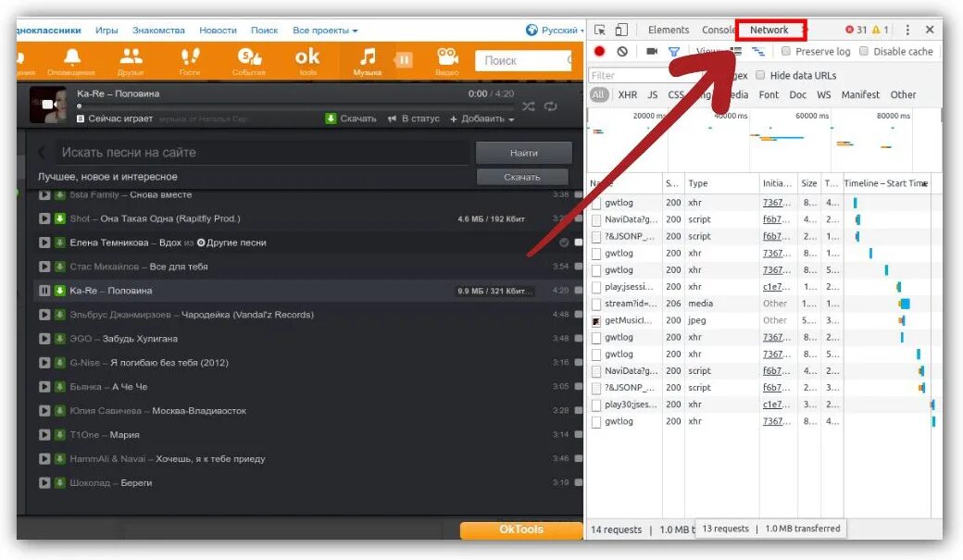The height and width of the screenshot is (560, 963).
Task: Download Ka-Re – Половина from the list
Action: point(59,291)
